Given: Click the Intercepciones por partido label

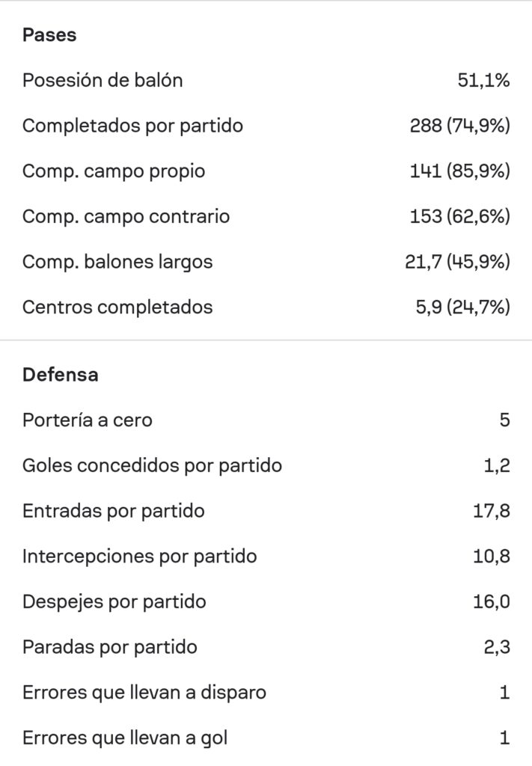Looking at the screenshot, I should pos(140,557).
